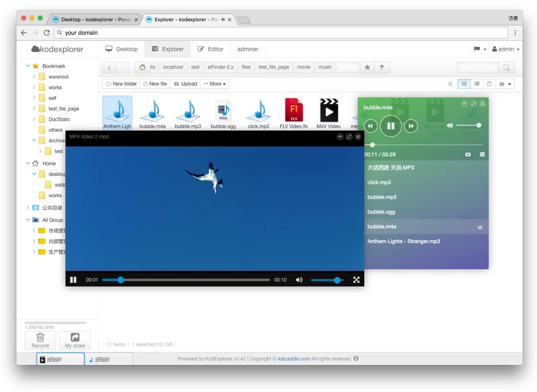Skip to next track in audio player
This screenshot has width=537, height=392.
[411, 126]
